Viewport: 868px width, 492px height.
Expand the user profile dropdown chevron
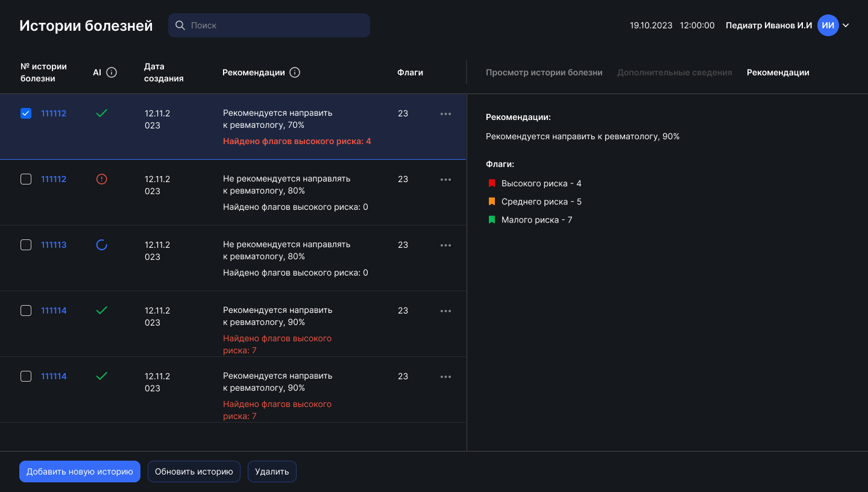(846, 25)
